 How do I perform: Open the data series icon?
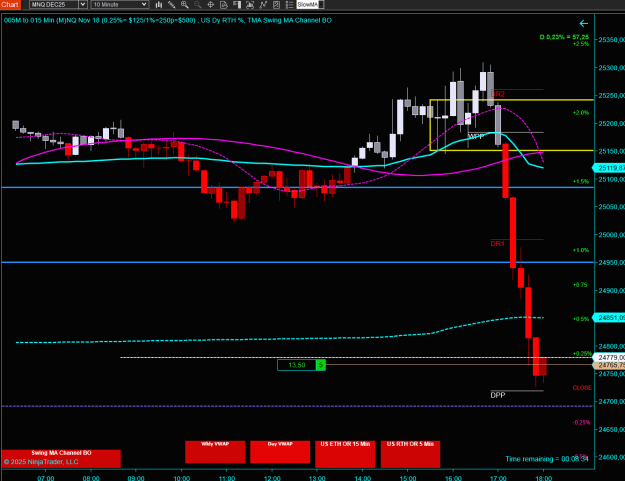tap(250, 5)
